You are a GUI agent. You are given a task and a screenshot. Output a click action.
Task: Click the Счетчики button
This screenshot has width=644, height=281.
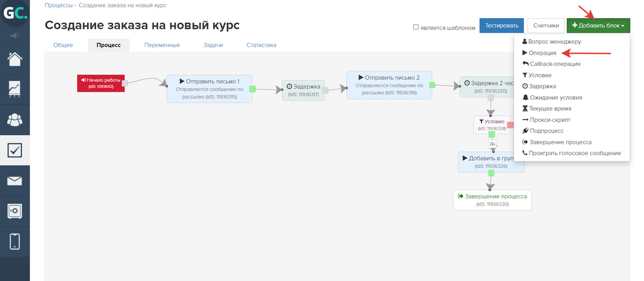[546, 25]
